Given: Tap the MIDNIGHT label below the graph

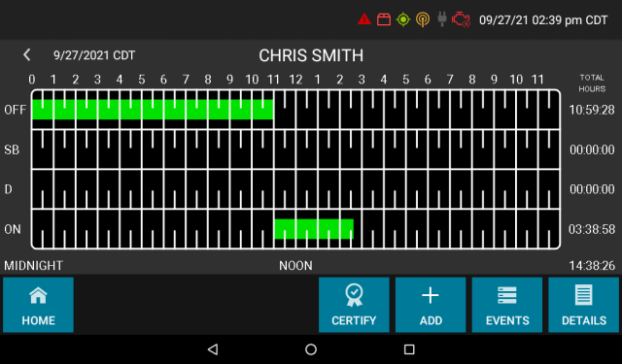Looking at the screenshot, I should click(34, 265).
